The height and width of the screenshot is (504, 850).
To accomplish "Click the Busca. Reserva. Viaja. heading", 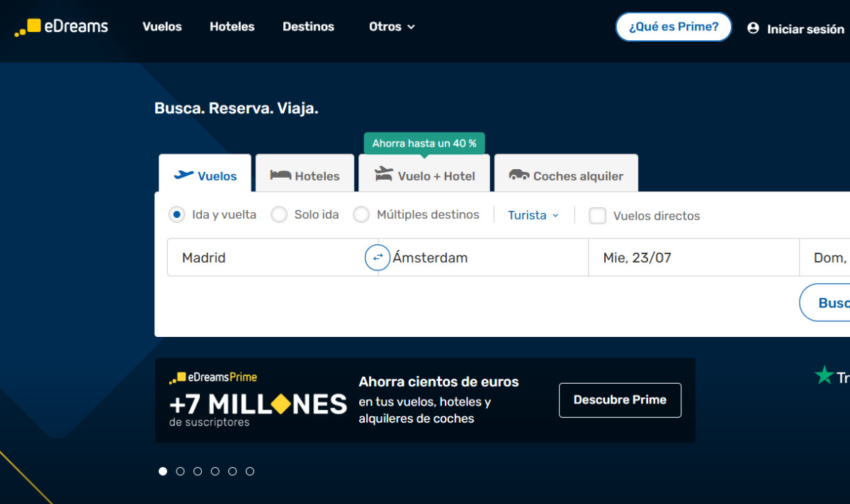I will click(237, 109).
